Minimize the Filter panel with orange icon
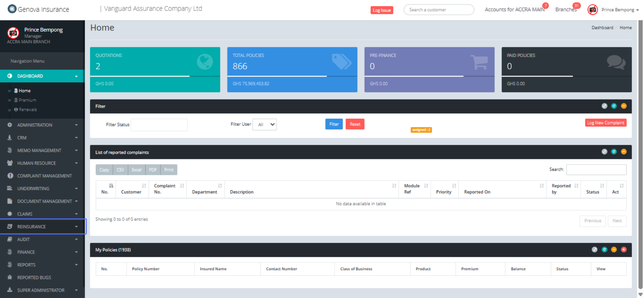 (623, 106)
